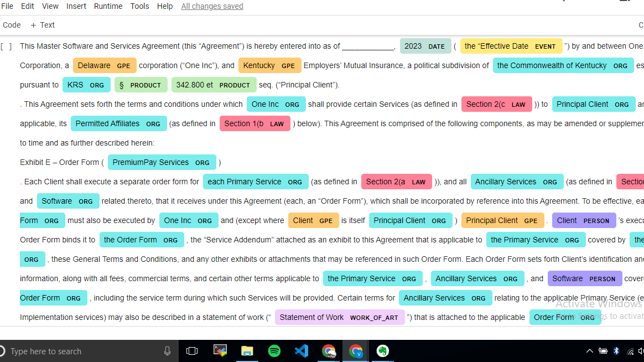Viewport: 644px width, 362px height.
Task: Click the microphone icon in search box
Action: pyautogui.click(x=167, y=351)
